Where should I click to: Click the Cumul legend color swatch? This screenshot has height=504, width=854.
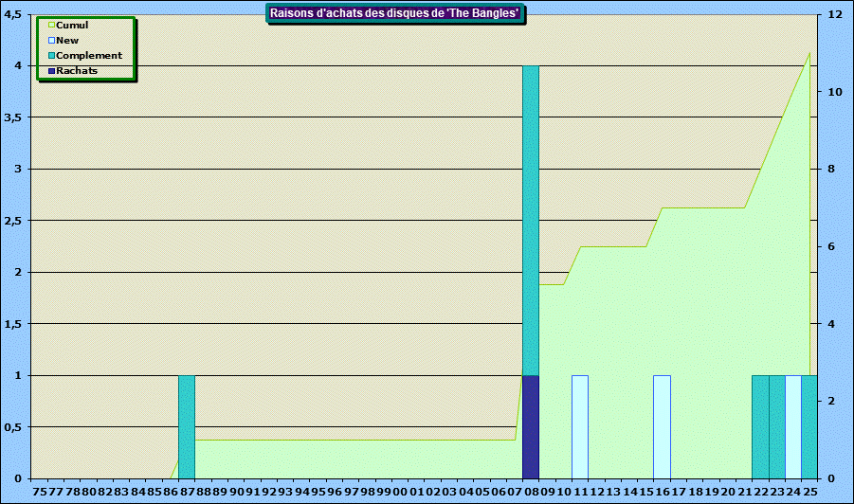pyautogui.click(x=51, y=26)
